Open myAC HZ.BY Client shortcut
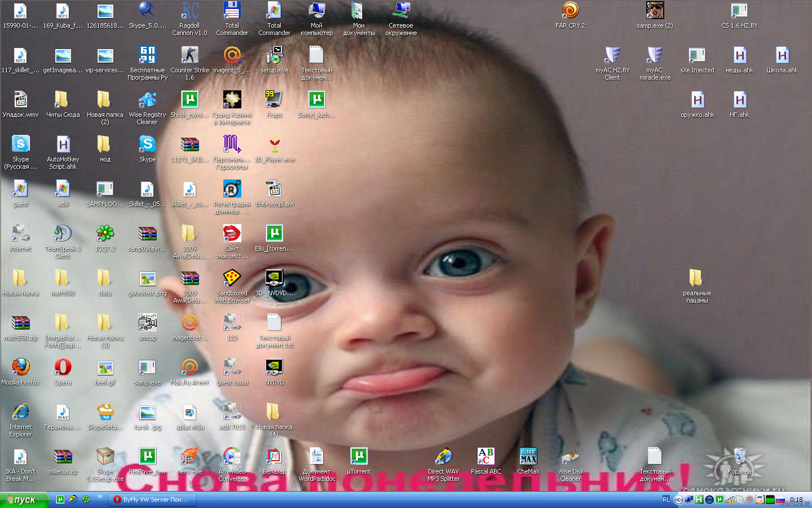 point(612,63)
